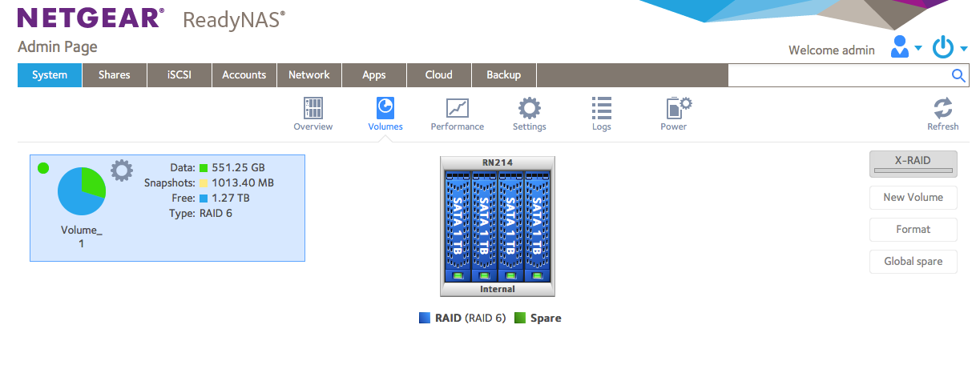Switch to the Backup tab

(x=504, y=75)
